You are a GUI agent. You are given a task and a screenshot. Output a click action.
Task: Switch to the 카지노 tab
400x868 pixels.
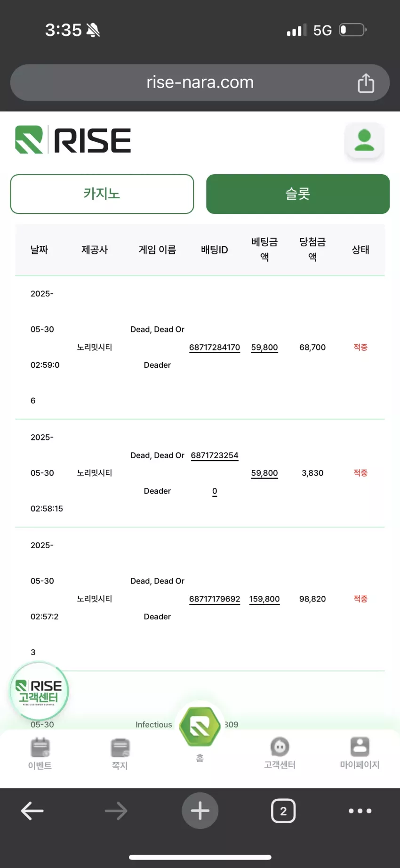[x=102, y=194]
